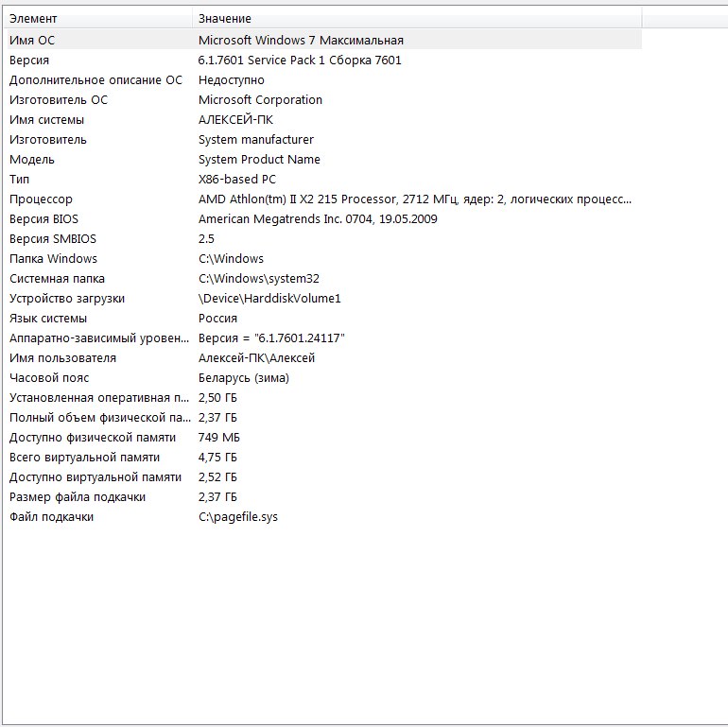Click the "Папка Windows" row
The image size is (728, 727).
click(53, 259)
